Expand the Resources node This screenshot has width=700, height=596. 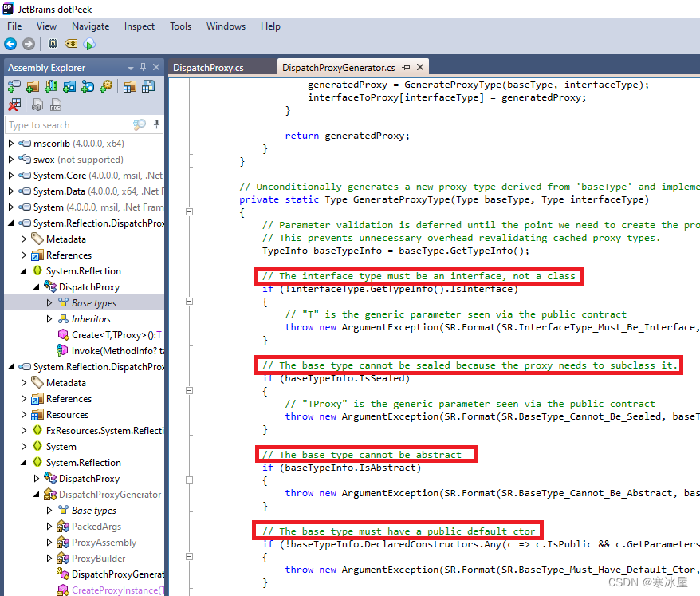tap(24, 415)
